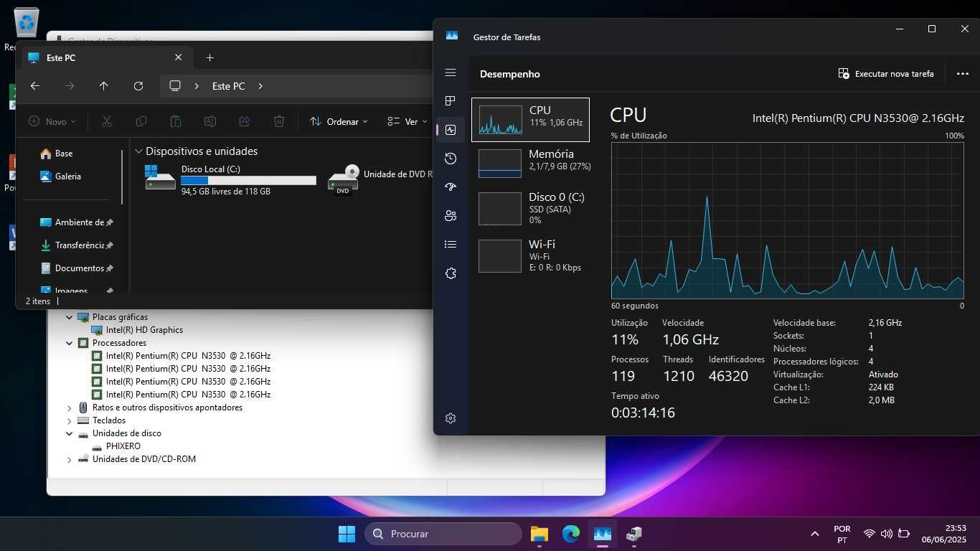Image resolution: width=980 pixels, height=551 pixels.
Task: Click the Paste clipboard icon
Action: [x=176, y=122]
